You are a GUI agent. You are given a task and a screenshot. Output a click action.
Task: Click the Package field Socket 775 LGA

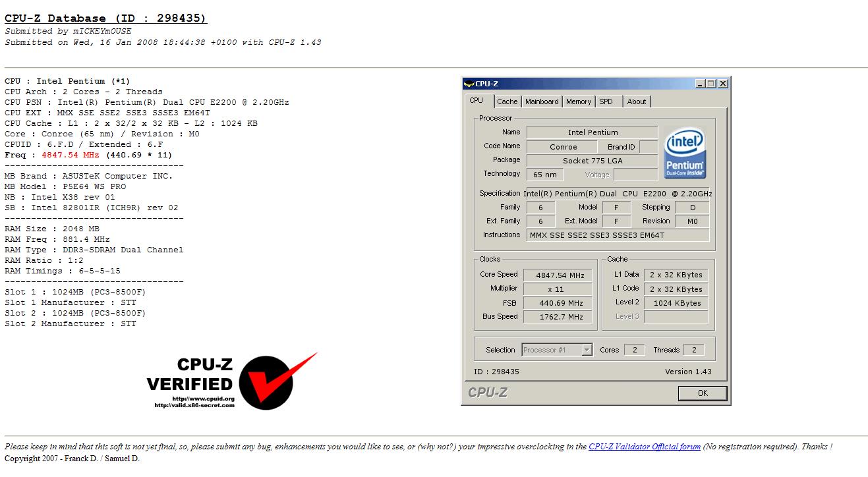tap(593, 161)
